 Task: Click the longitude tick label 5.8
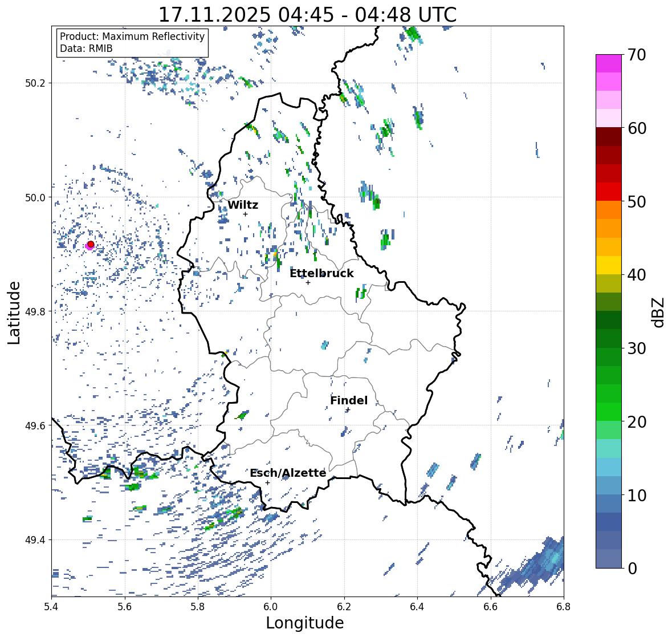pos(198,606)
